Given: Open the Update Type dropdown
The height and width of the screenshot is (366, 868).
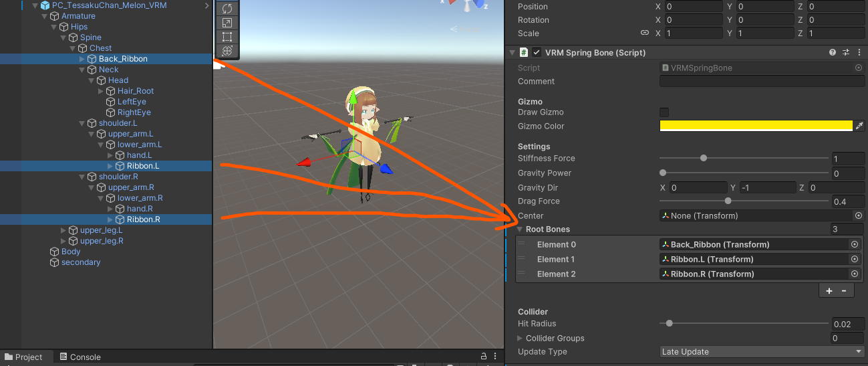Looking at the screenshot, I should point(761,352).
